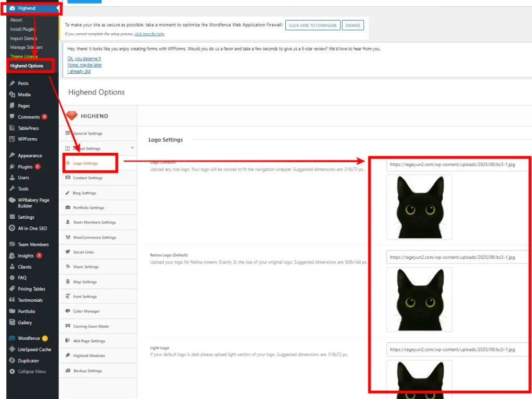Click the Social Links Twitter bird icon
This screenshot has height=399, width=532.
68,252
